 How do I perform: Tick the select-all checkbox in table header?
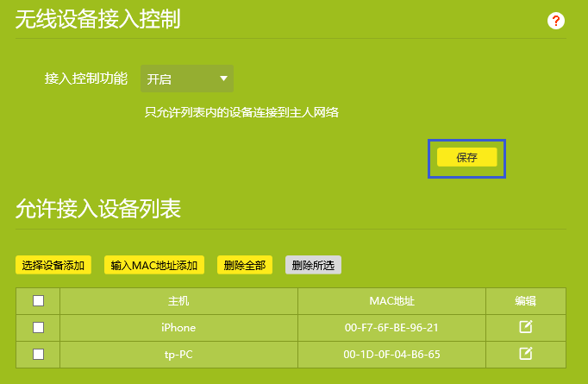pyautogui.click(x=38, y=301)
